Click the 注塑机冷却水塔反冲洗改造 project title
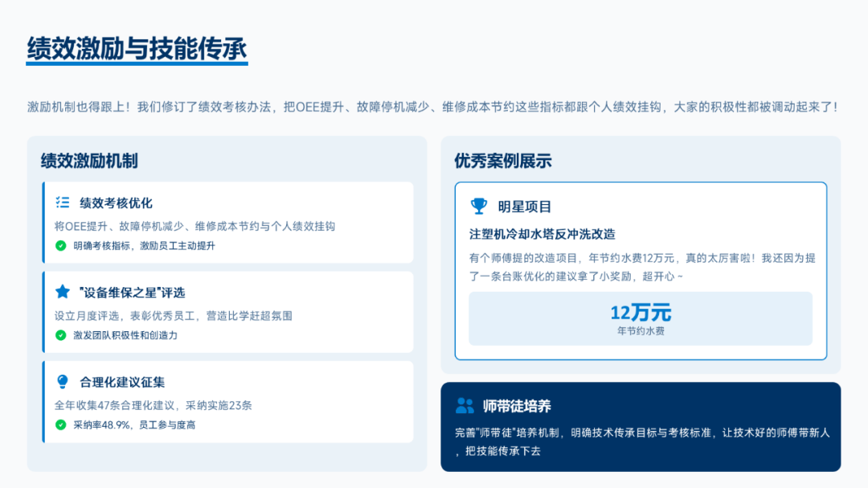The image size is (868, 488). coord(542,234)
